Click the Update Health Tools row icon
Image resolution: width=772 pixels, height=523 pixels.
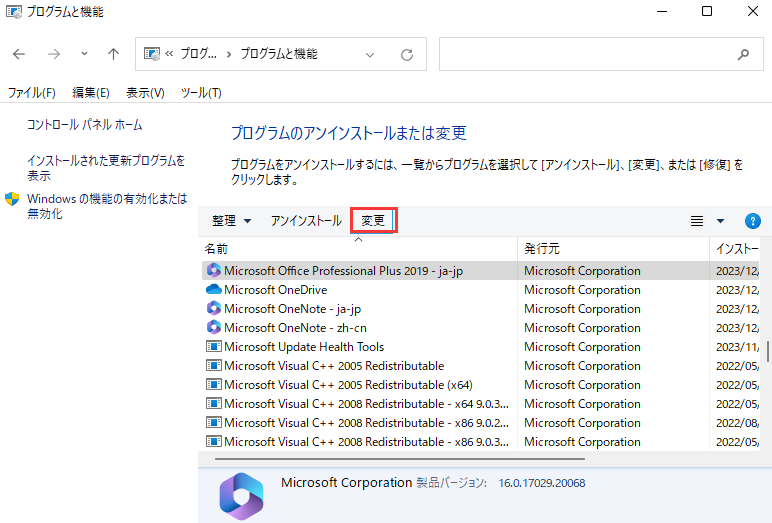coord(214,347)
